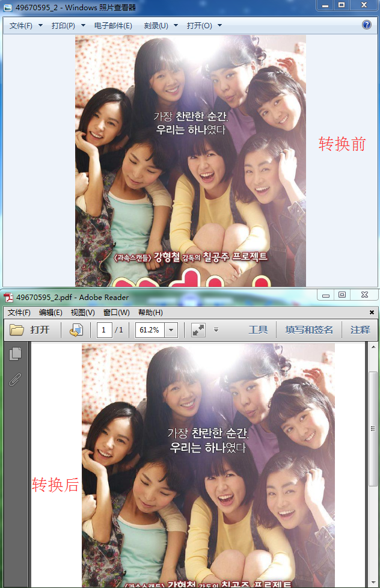Open the 文件(F) menu in Photo Viewer
380x588 pixels.
25,25
